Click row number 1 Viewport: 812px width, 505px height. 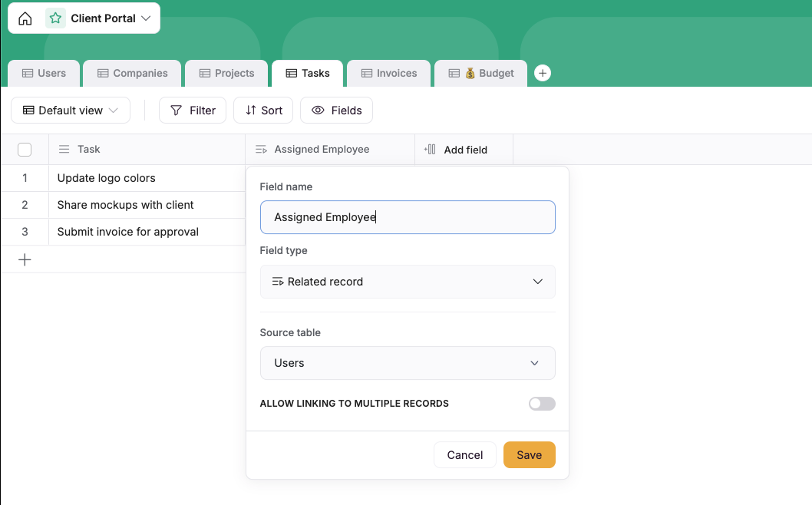(25, 178)
